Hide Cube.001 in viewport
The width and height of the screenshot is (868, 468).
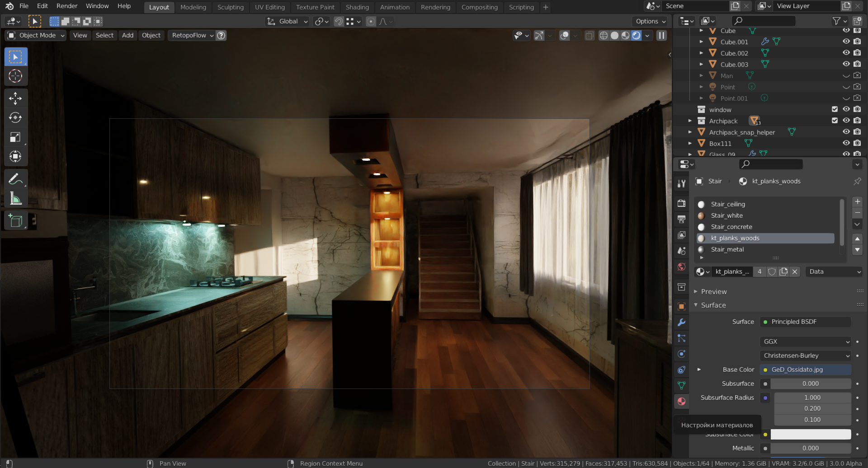(x=846, y=42)
